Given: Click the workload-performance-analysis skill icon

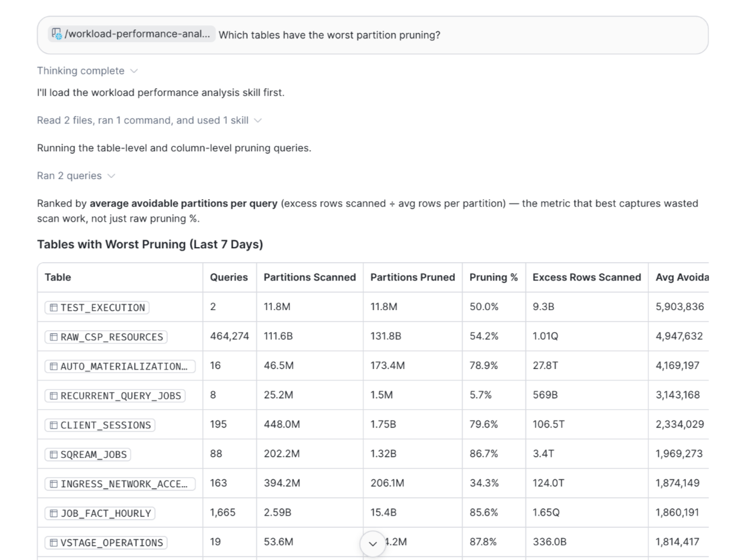Looking at the screenshot, I should pyautogui.click(x=57, y=34).
